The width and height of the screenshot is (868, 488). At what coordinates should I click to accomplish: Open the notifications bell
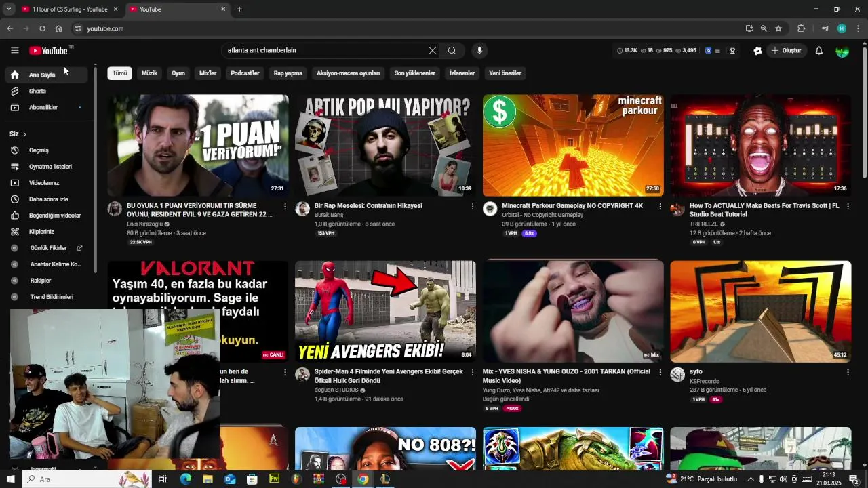coord(818,51)
